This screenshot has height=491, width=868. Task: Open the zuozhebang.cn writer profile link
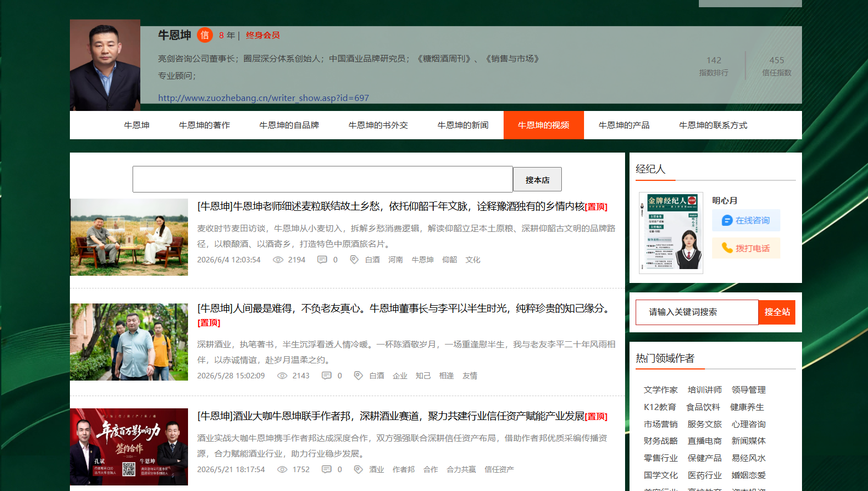[263, 98]
